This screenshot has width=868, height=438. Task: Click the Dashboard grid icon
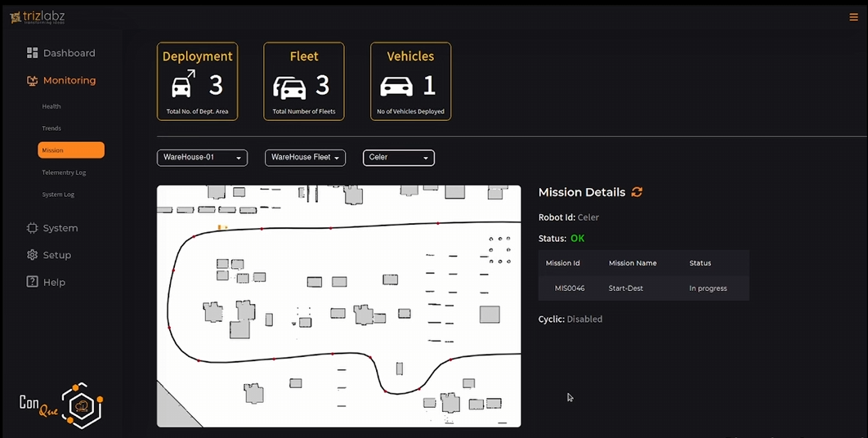coord(33,53)
